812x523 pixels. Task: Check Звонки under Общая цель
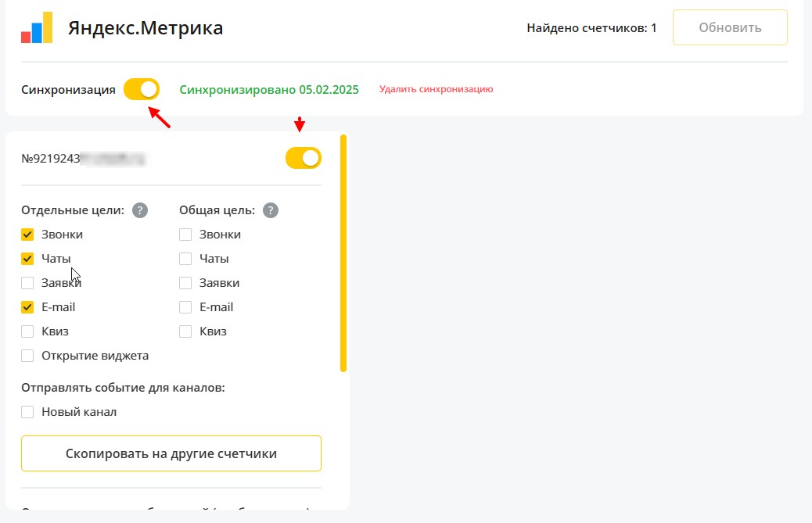pos(185,235)
